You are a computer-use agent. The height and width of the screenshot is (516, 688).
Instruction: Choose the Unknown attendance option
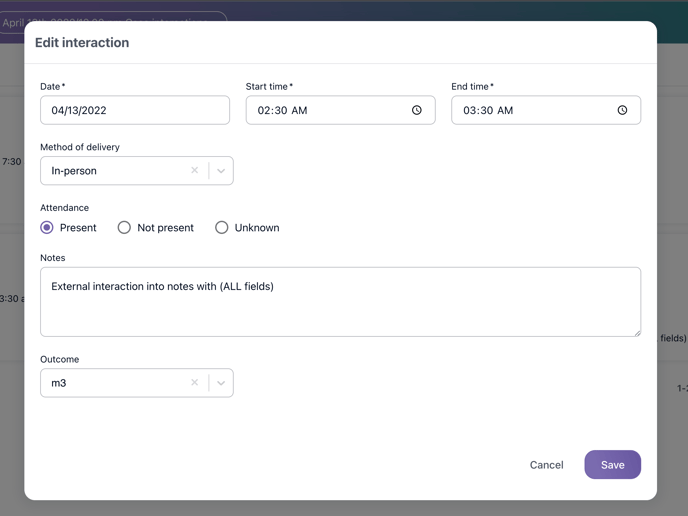click(x=222, y=228)
